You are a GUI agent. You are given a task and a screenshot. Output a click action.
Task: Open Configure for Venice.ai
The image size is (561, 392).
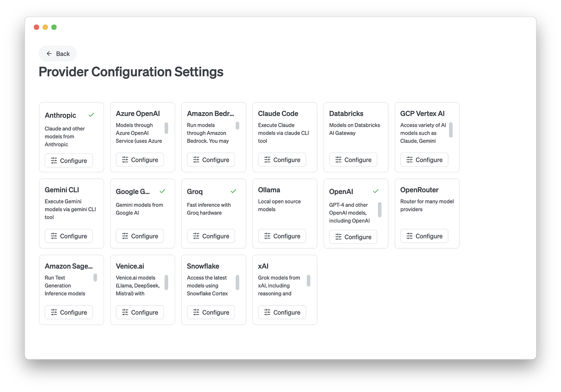coord(140,312)
